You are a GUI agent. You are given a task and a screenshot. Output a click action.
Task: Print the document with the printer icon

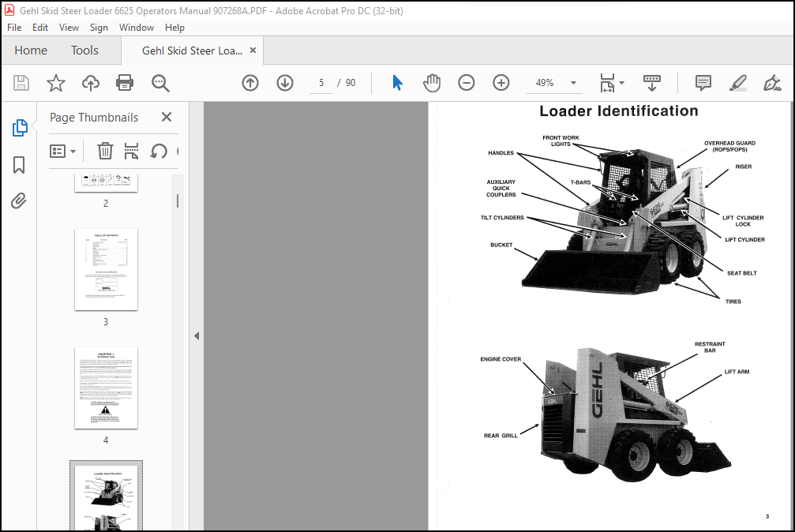point(125,83)
